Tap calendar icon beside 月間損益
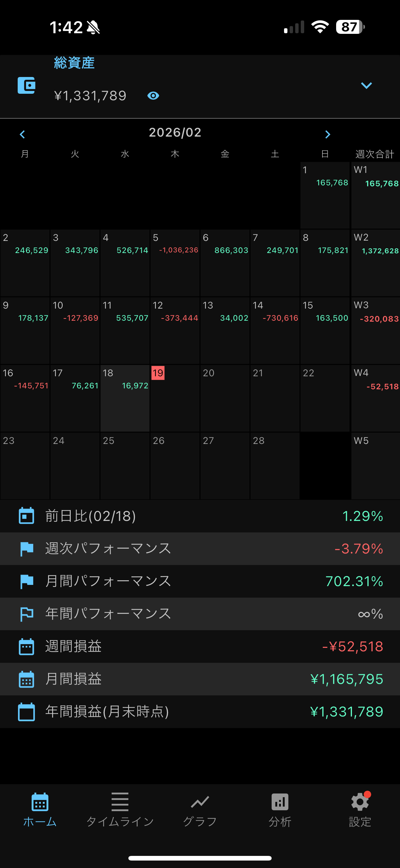 click(x=26, y=679)
